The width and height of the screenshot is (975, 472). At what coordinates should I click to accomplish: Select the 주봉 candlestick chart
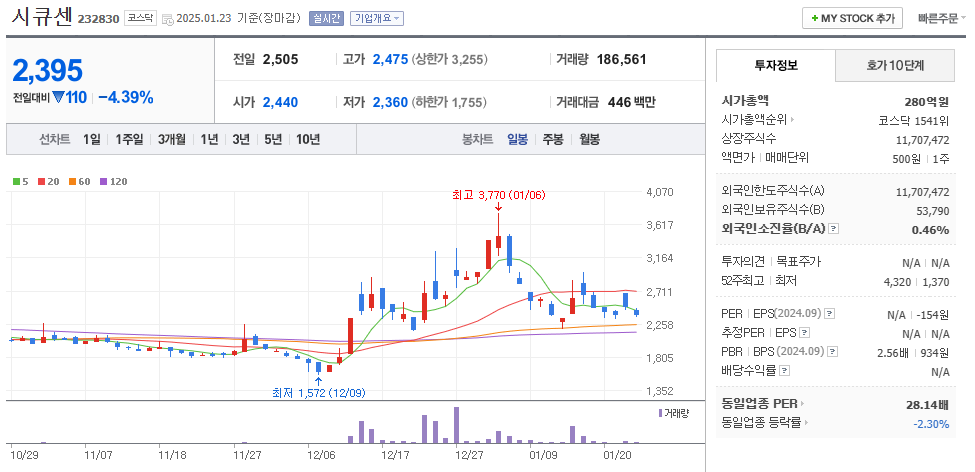[553, 139]
